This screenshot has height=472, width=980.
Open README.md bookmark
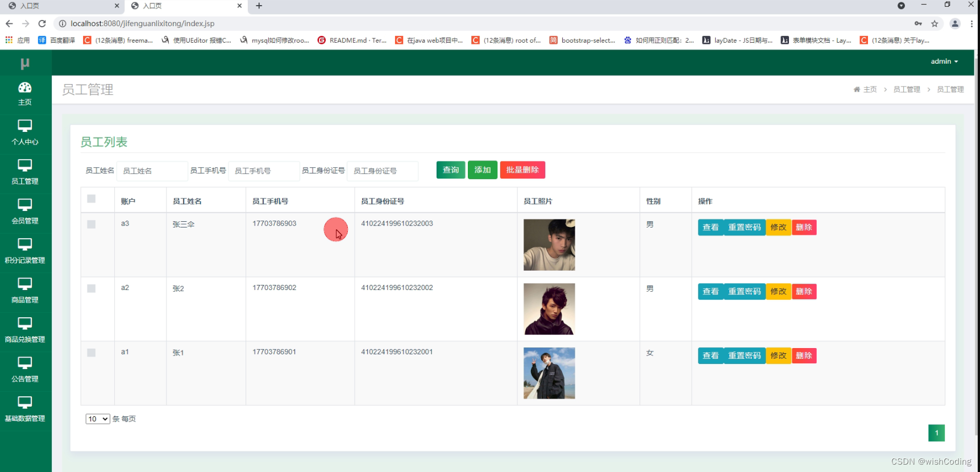pos(352,40)
